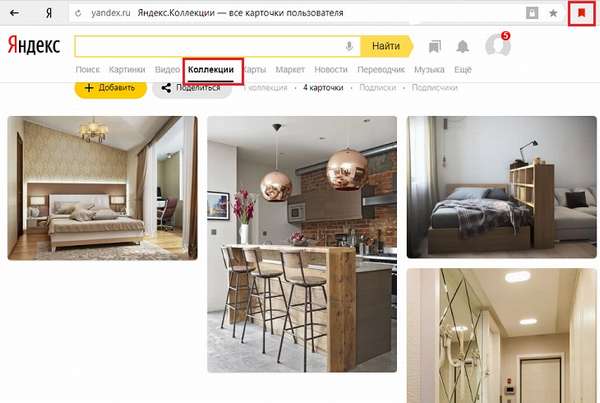Expand the Ещё services menu
Screen dimensions: 600x403
(x=463, y=70)
